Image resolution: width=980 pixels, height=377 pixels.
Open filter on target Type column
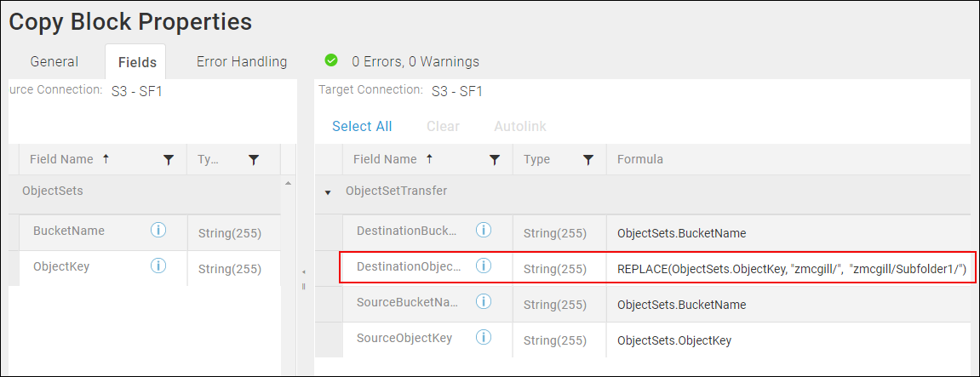click(x=588, y=160)
